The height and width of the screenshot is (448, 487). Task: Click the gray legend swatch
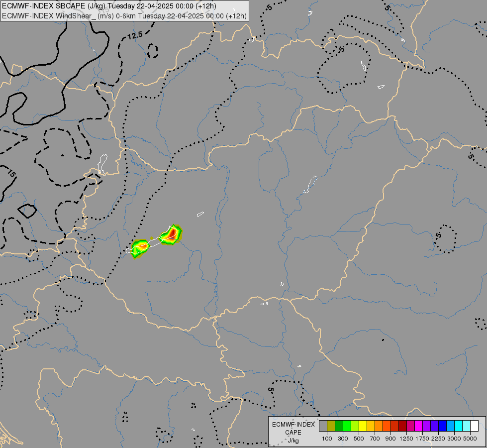(323, 426)
